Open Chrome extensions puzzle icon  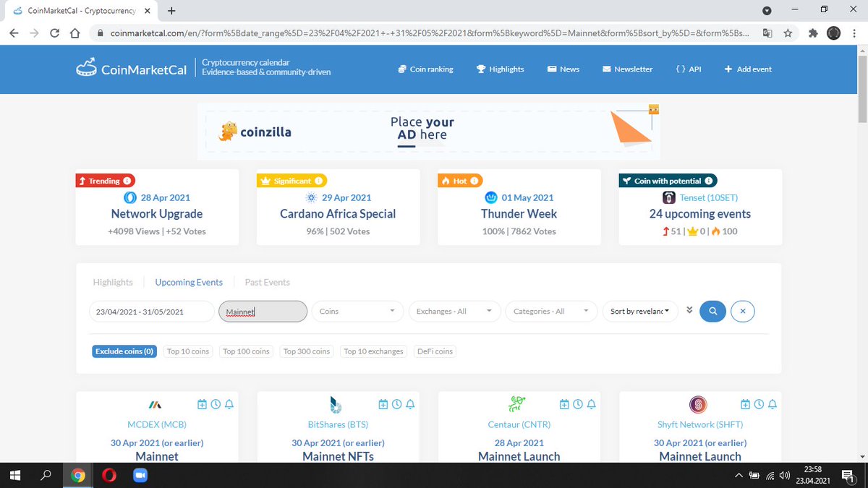tap(812, 33)
